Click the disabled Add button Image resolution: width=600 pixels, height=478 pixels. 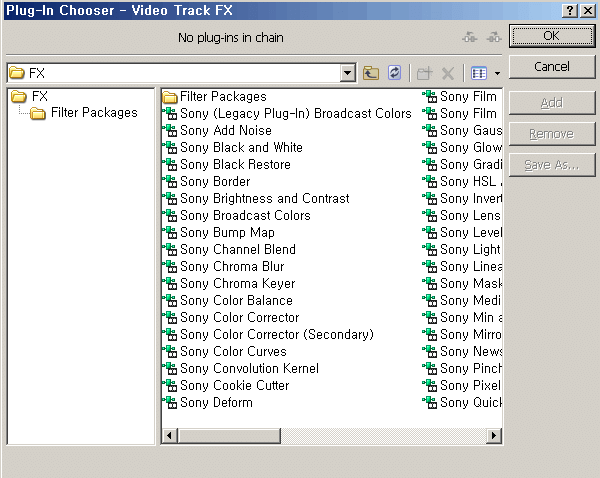[x=552, y=103]
